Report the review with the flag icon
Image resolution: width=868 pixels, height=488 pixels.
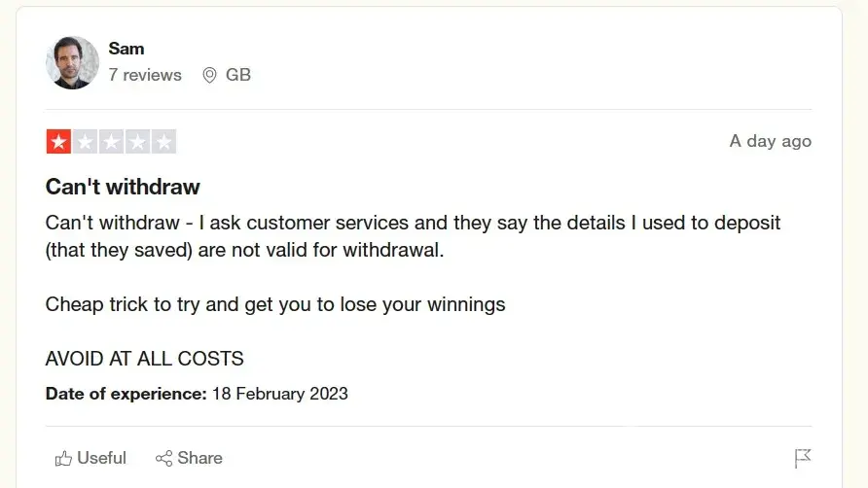click(x=803, y=458)
